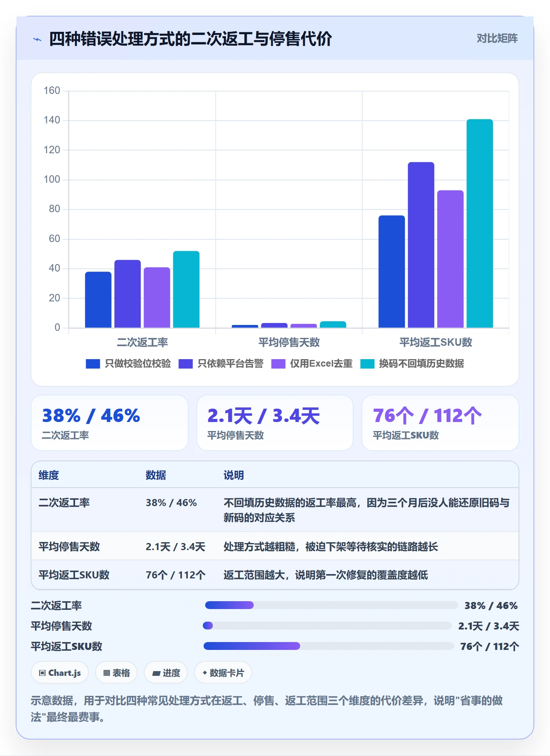Click the 维度 table column header
This screenshot has height=756, width=550.
[x=49, y=475]
